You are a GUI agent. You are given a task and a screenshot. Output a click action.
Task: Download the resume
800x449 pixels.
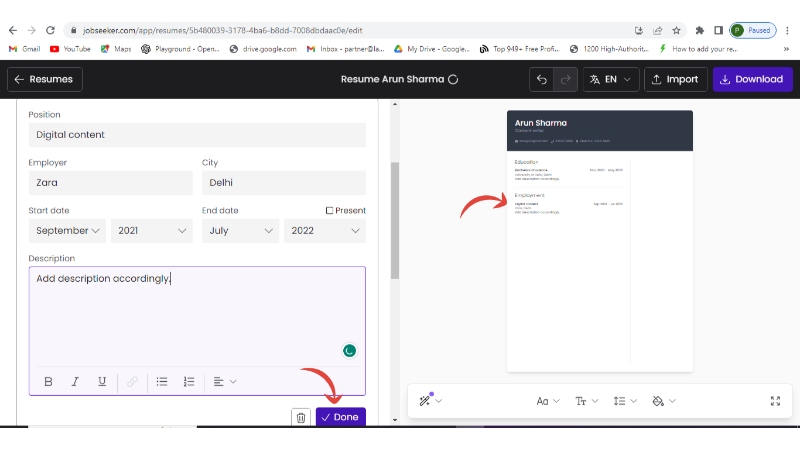tap(752, 79)
